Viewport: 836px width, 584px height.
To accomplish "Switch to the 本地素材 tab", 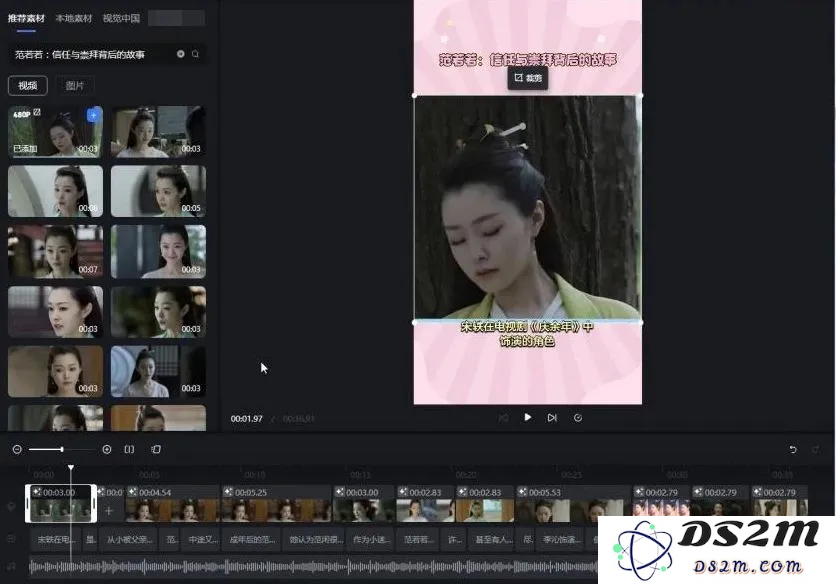I will point(74,18).
